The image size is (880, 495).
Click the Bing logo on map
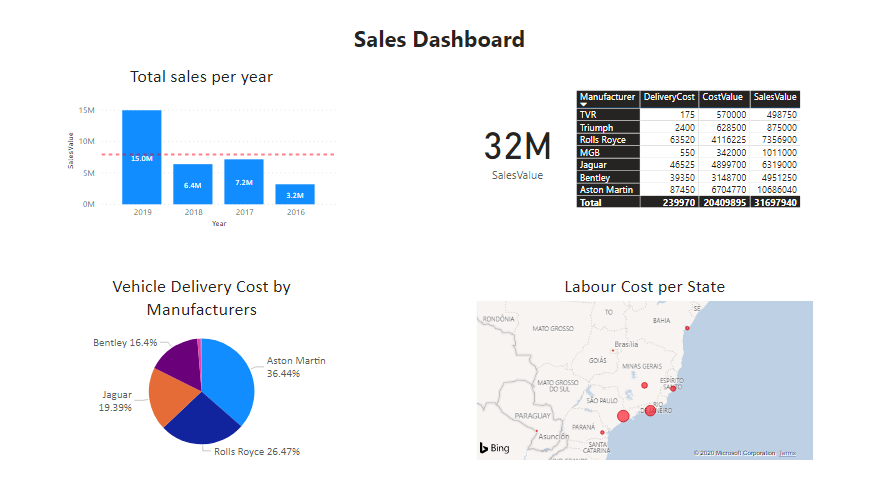pos(494,448)
